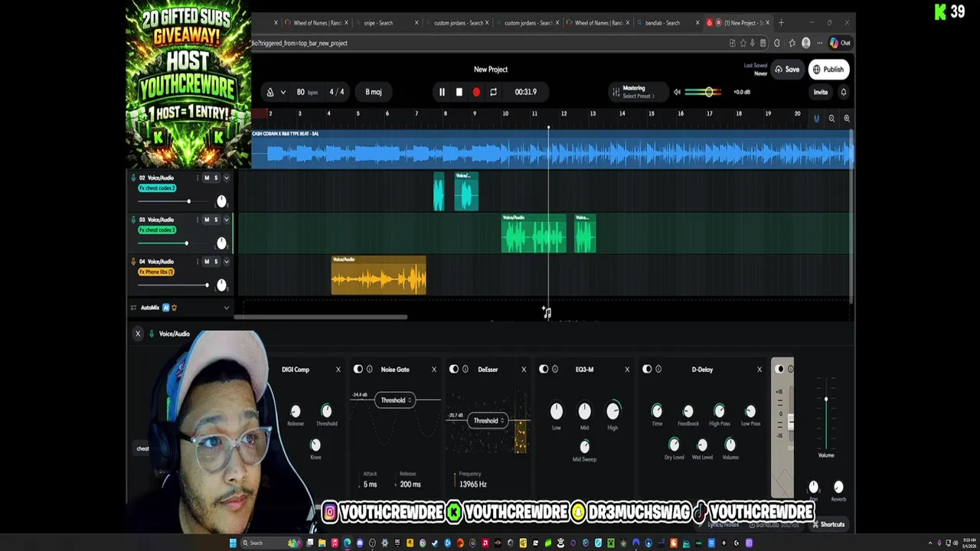
Task: Publish the project
Action: (828, 70)
